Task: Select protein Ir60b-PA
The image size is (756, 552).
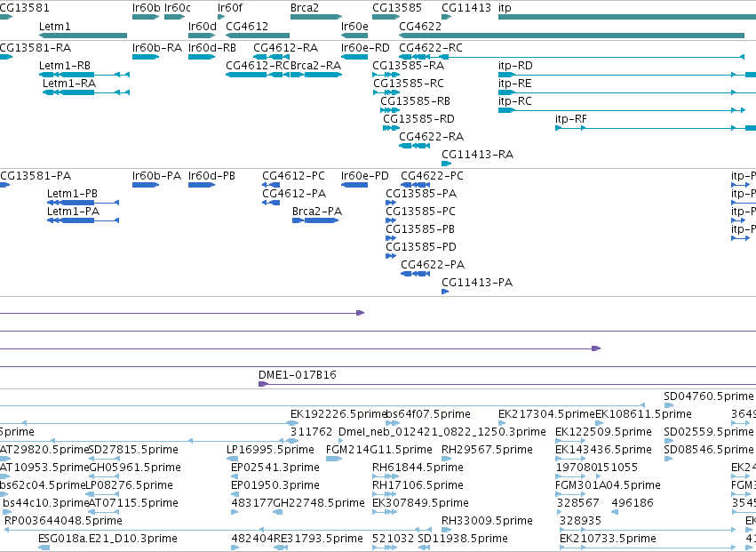Action: tap(156, 175)
